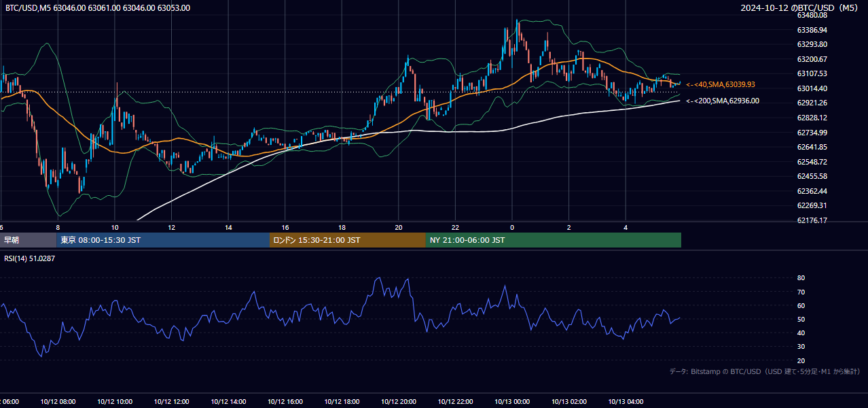Image resolution: width=868 pixels, height=408 pixels.
Task: Click RSI axis level 80
Action: click(801, 278)
